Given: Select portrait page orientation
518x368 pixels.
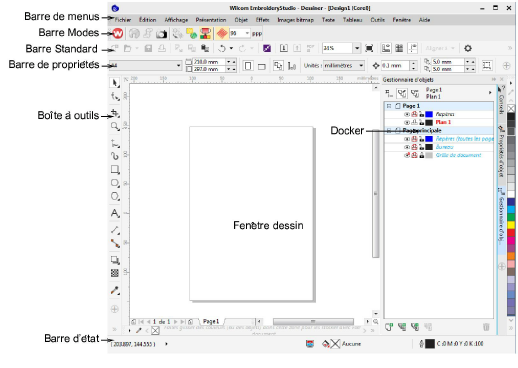Looking at the screenshot, I should [248, 66].
